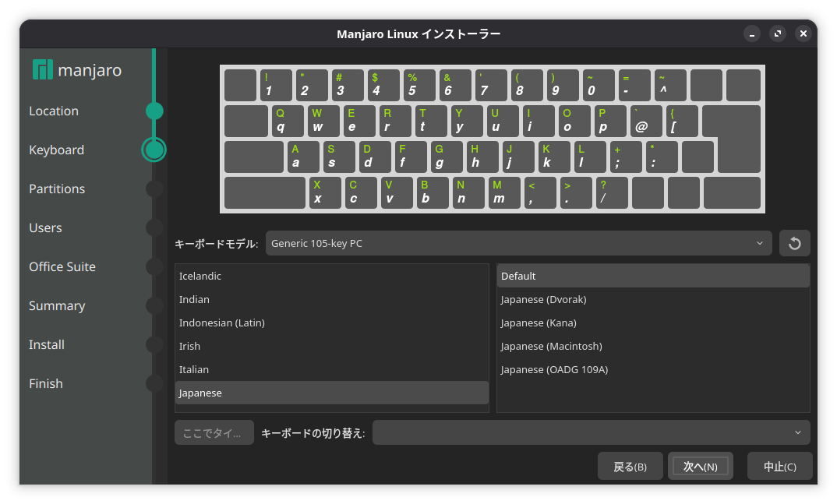Go to the Finish step
The width and height of the screenshot is (837, 504).
pyautogui.click(x=46, y=383)
